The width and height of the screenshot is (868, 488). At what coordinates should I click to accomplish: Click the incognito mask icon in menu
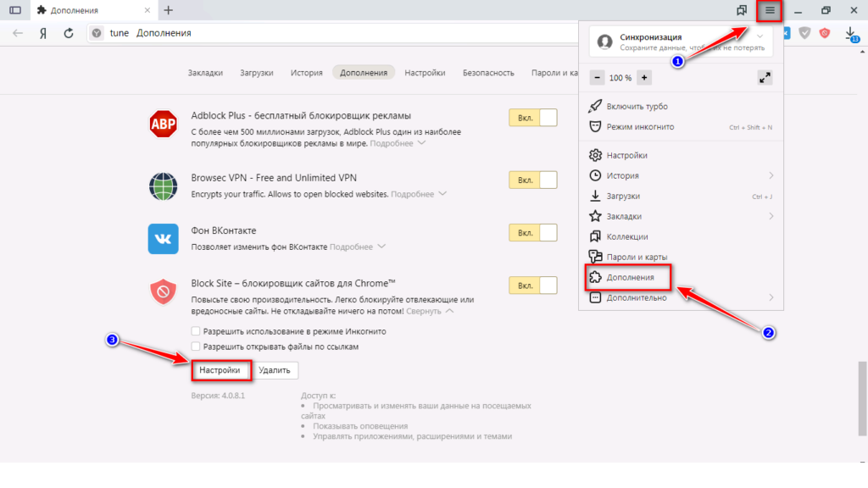click(x=595, y=127)
